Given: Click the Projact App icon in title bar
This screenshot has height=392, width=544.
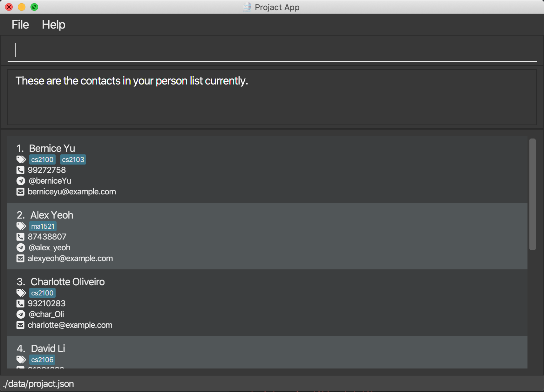Looking at the screenshot, I should click(x=247, y=7).
